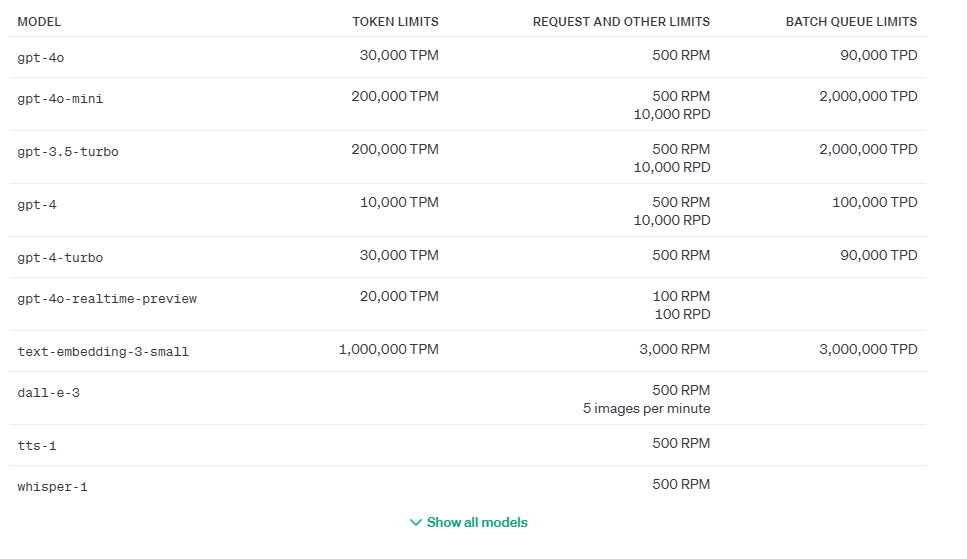Image resolution: width=967 pixels, height=559 pixels.
Task: Select the gpt-4o-mini model name
Action: (60, 99)
